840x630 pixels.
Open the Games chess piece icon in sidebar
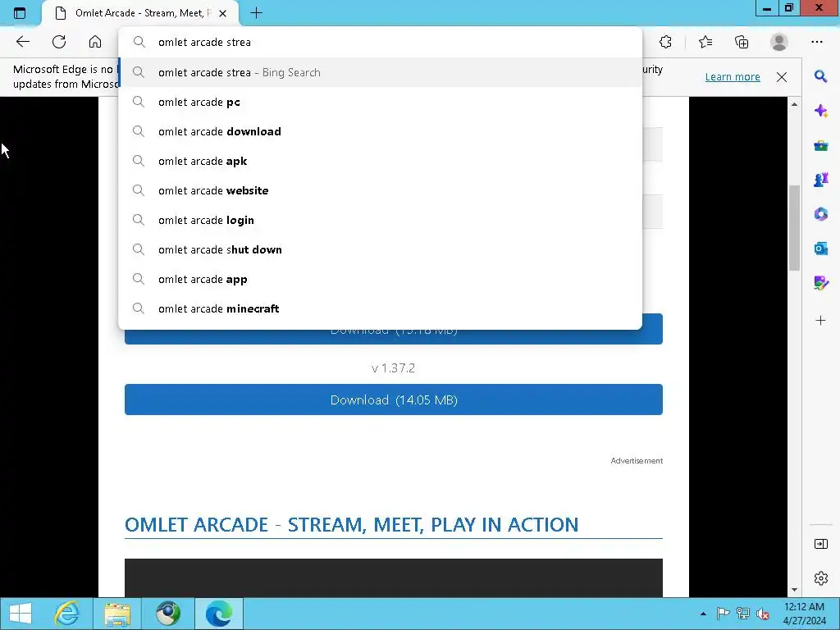tap(820, 180)
